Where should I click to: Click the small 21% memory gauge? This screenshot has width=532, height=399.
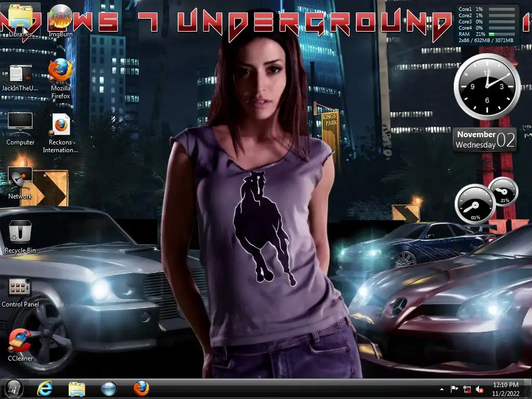[503, 192]
